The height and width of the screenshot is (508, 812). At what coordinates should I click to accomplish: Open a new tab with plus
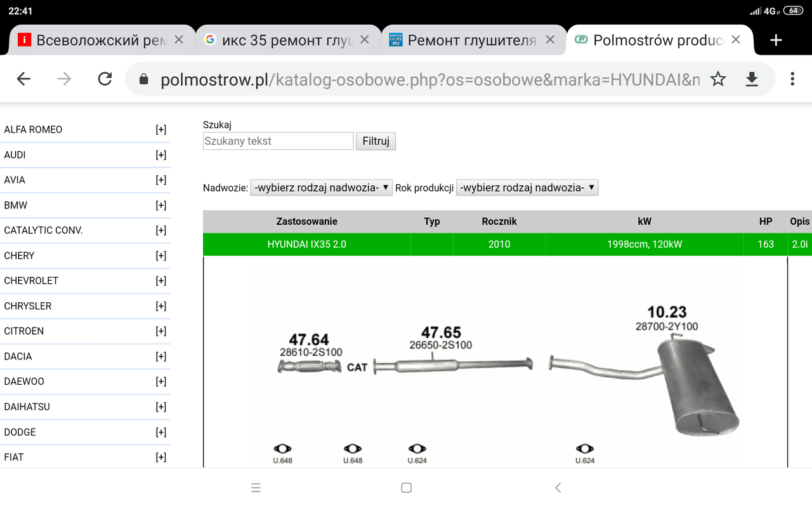[x=775, y=40]
